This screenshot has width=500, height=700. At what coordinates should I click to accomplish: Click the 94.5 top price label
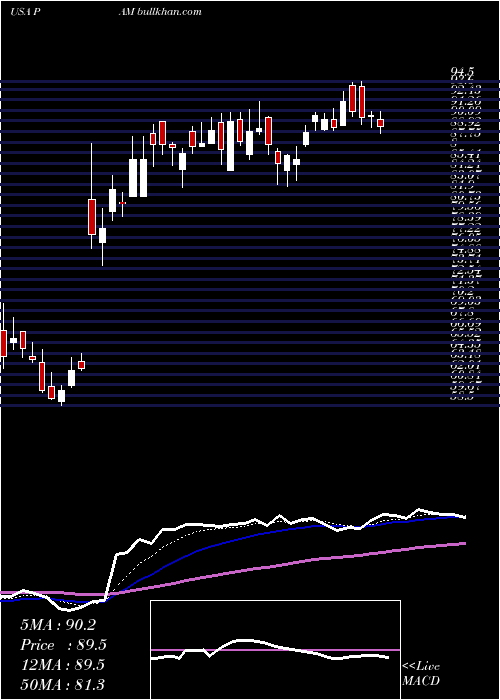[462, 72]
